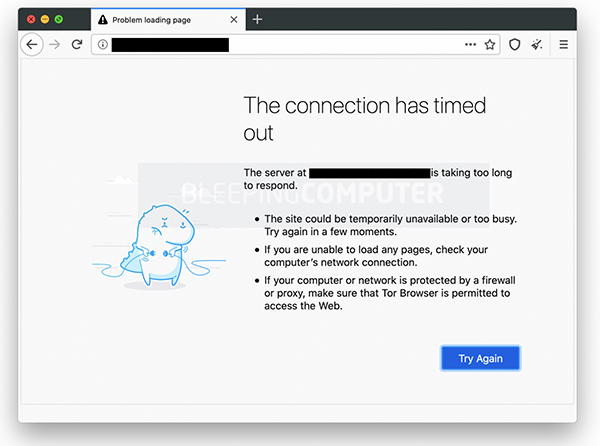Click the New Identity broom icon
600x446 pixels.
coord(537,45)
